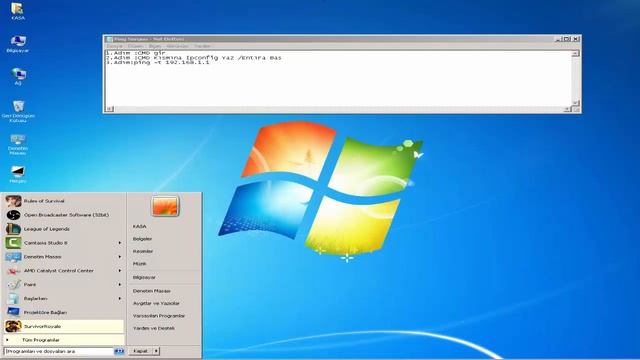Open Denetim Masası in the left program list
This screenshot has width=640, height=360.
pos(64,257)
